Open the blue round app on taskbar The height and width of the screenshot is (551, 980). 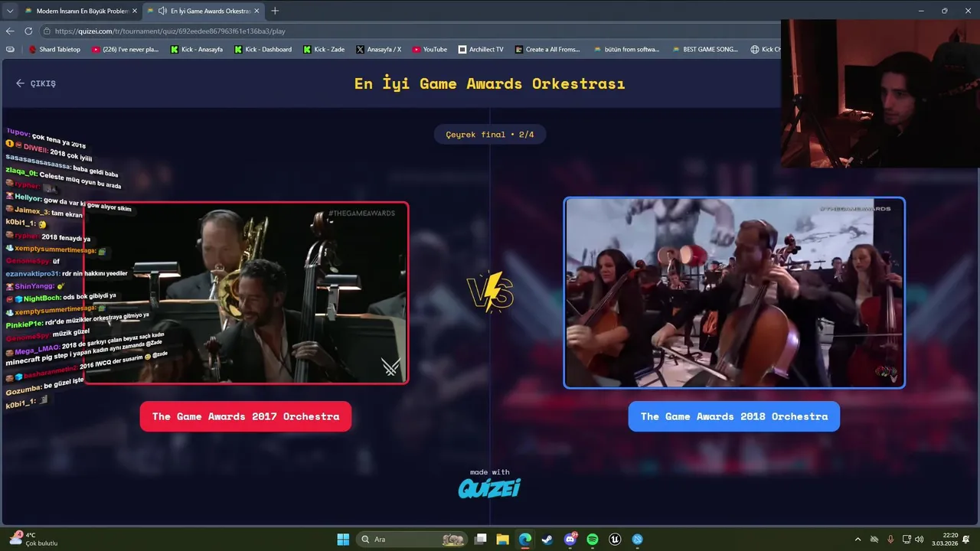(638, 540)
